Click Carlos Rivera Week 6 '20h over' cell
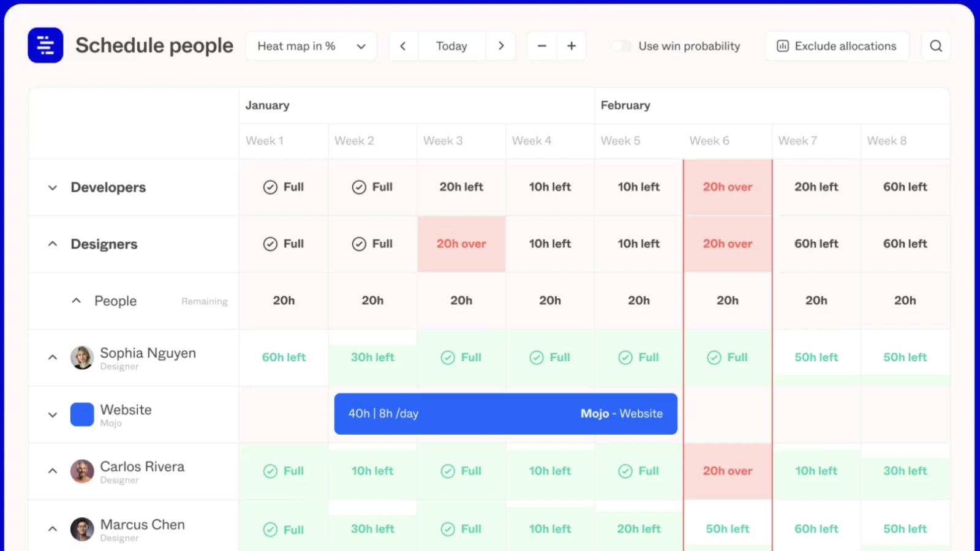 728,471
